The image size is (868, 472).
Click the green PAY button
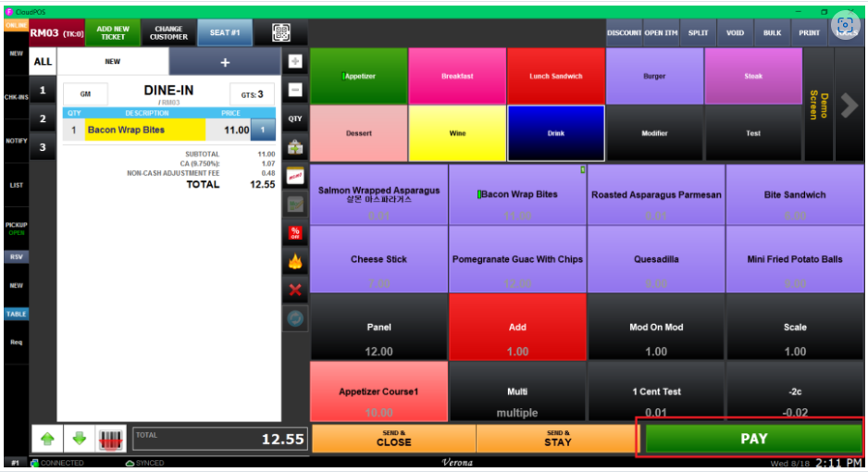(x=753, y=439)
